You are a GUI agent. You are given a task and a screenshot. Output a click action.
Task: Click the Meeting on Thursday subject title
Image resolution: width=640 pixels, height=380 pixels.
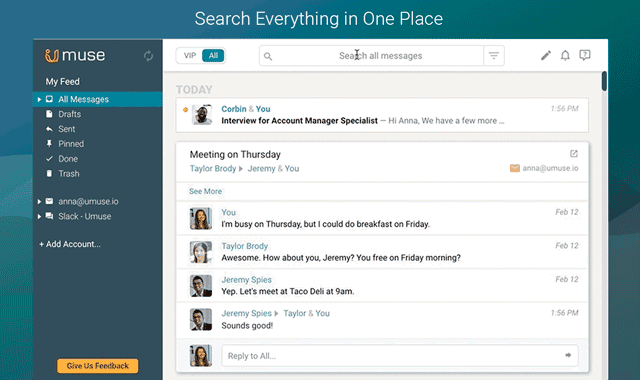click(235, 155)
